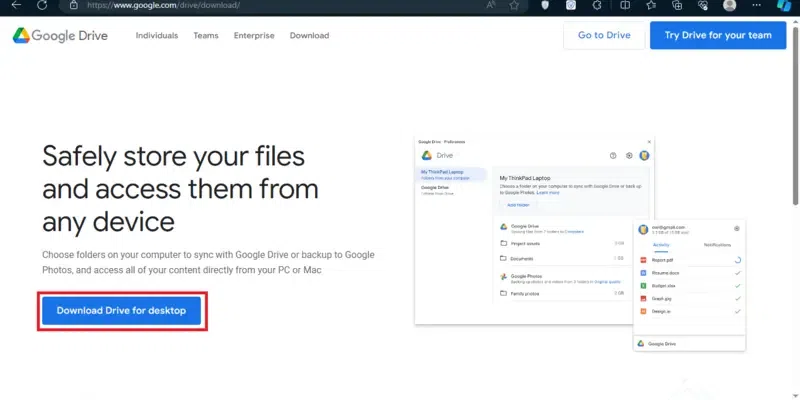
Task: Toggle split screen view icon
Action: (624, 5)
